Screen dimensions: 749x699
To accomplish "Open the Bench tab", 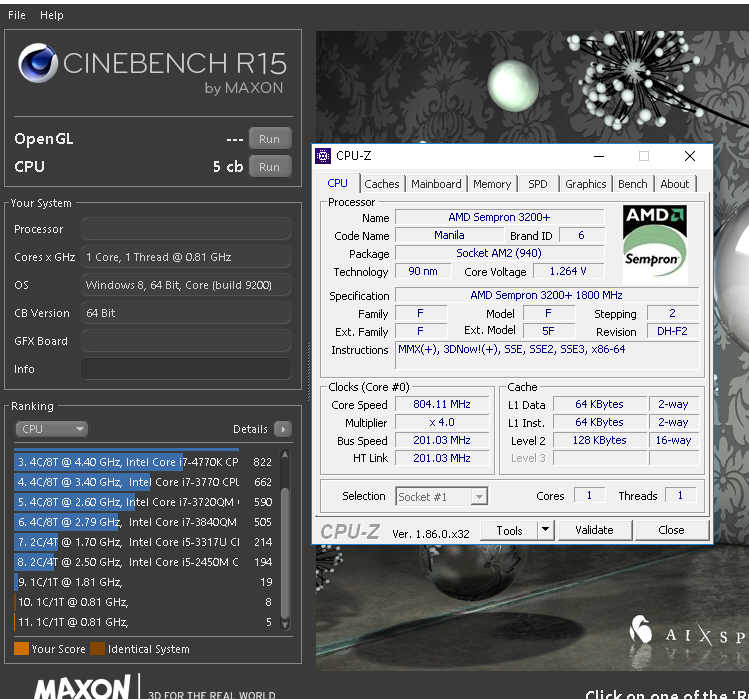I will [632, 184].
